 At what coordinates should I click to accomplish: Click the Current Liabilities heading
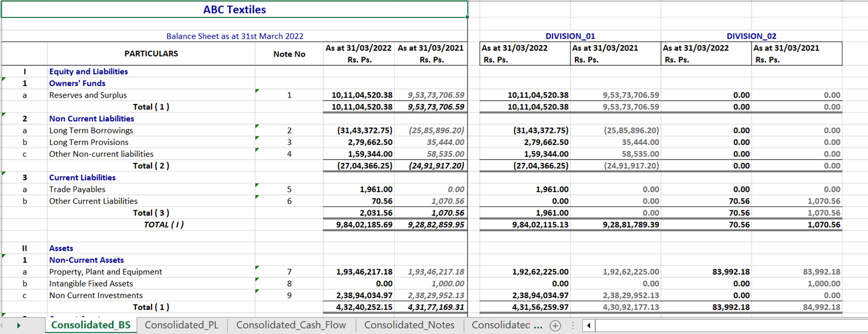82,178
